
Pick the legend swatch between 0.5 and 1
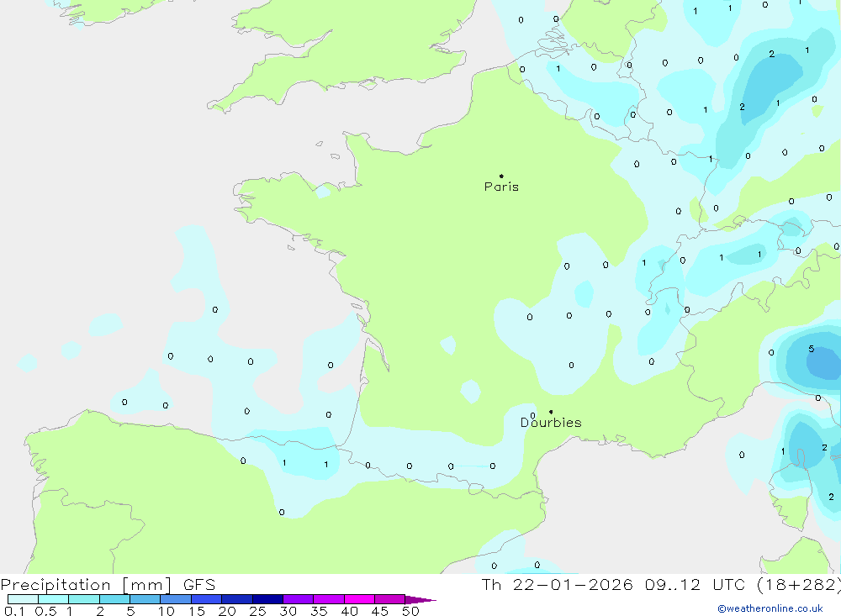click(53, 599)
